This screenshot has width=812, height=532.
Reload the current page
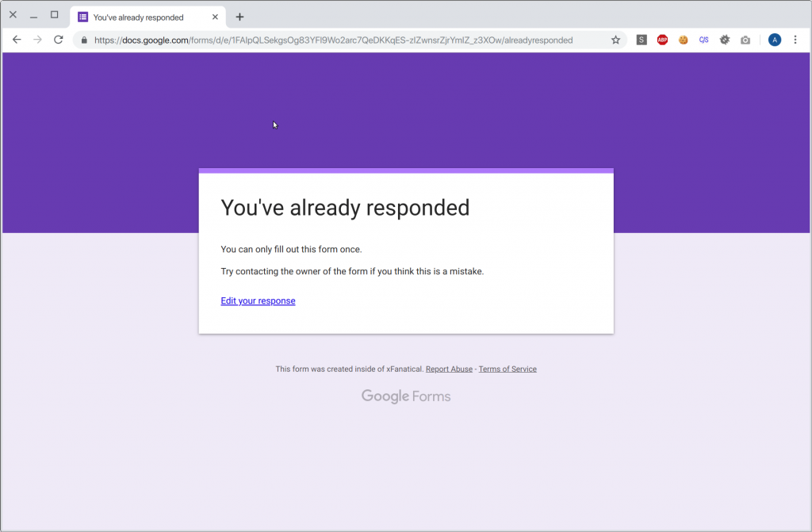(x=59, y=40)
